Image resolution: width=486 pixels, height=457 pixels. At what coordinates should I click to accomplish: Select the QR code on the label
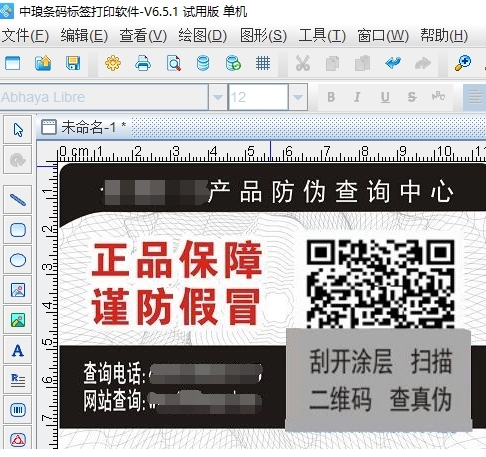(x=380, y=283)
